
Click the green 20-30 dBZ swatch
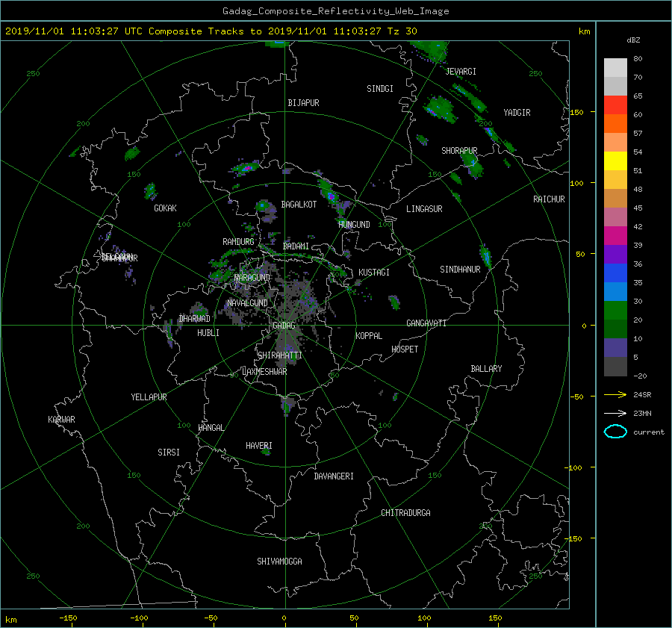tap(615, 311)
